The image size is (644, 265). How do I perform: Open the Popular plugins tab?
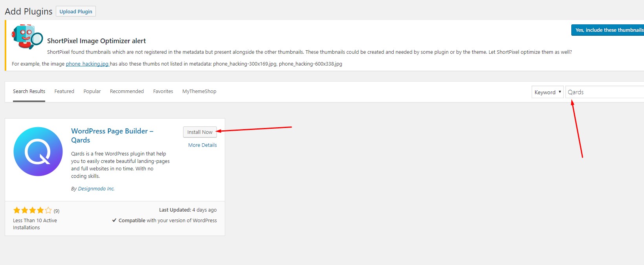pyautogui.click(x=92, y=91)
